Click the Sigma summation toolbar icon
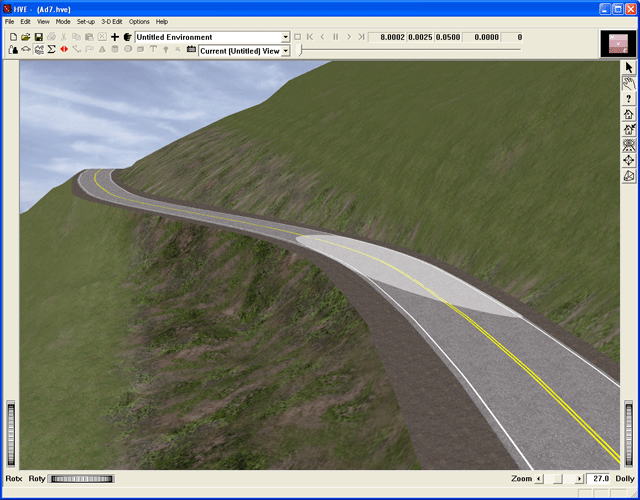The image size is (640, 500). tap(51, 50)
